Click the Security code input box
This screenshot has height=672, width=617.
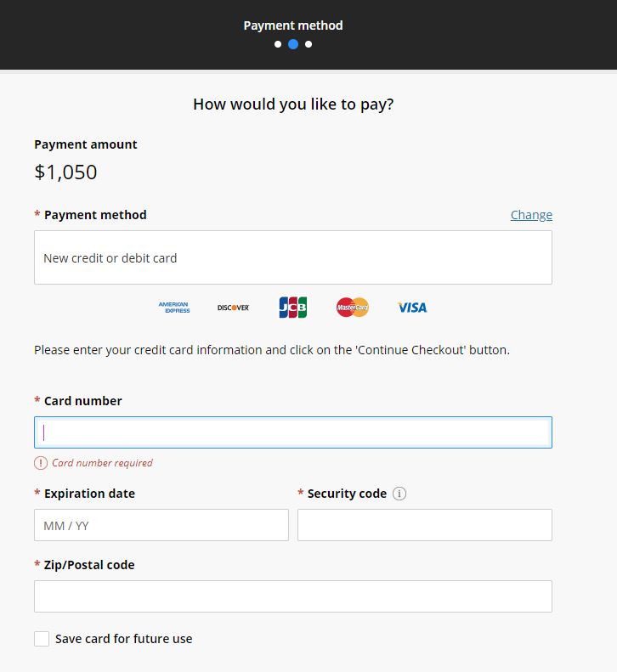424,525
